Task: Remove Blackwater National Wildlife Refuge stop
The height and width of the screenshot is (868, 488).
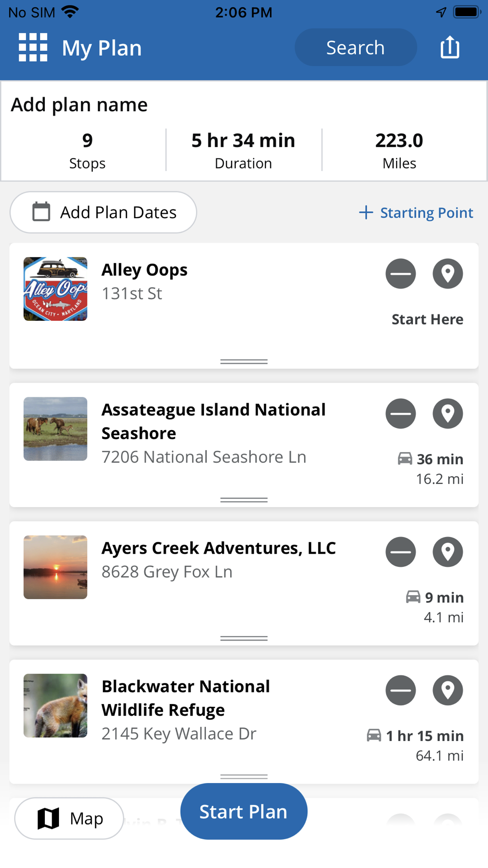Action: pyautogui.click(x=401, y=690)
